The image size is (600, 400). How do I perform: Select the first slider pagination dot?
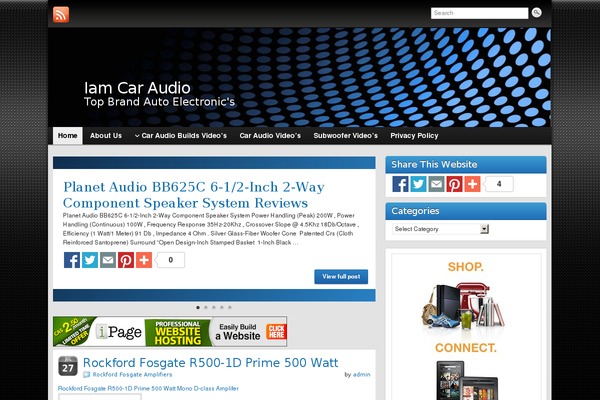tap(198, 307)
